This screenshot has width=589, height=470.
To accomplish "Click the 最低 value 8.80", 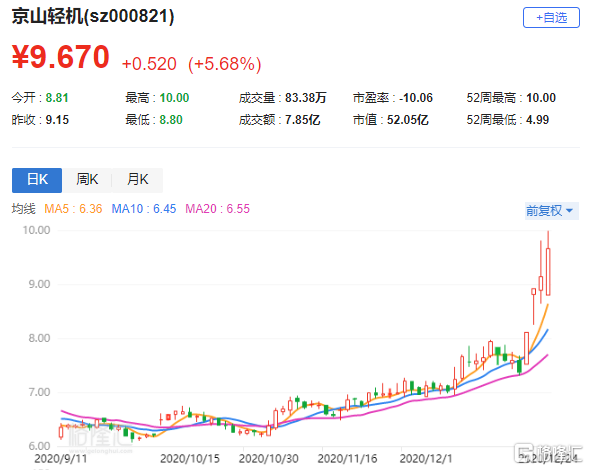I will 171,120.
